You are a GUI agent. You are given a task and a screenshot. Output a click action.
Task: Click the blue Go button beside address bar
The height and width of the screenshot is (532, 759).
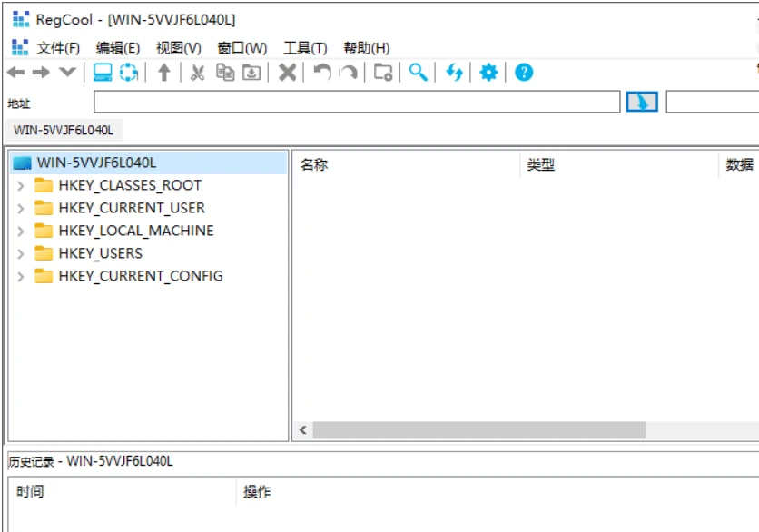point(642,102)
